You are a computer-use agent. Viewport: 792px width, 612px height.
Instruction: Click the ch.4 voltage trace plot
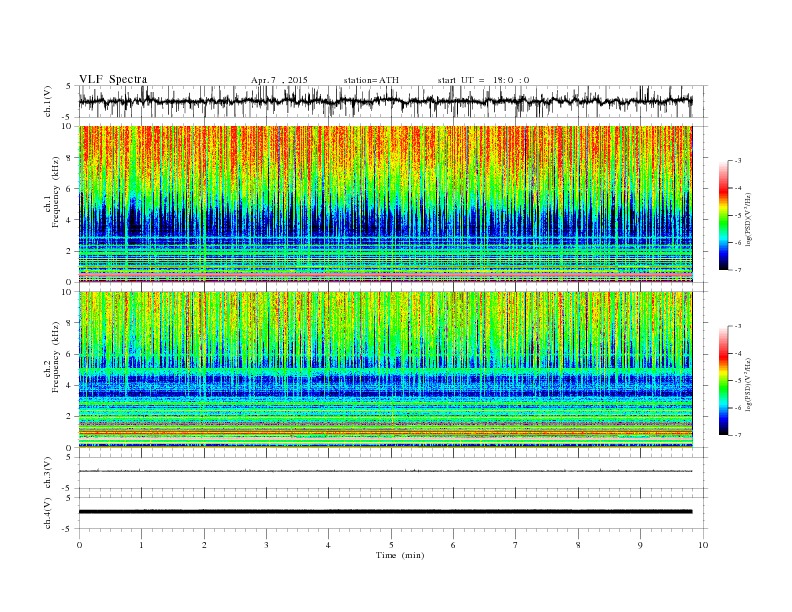coord(393,513)
